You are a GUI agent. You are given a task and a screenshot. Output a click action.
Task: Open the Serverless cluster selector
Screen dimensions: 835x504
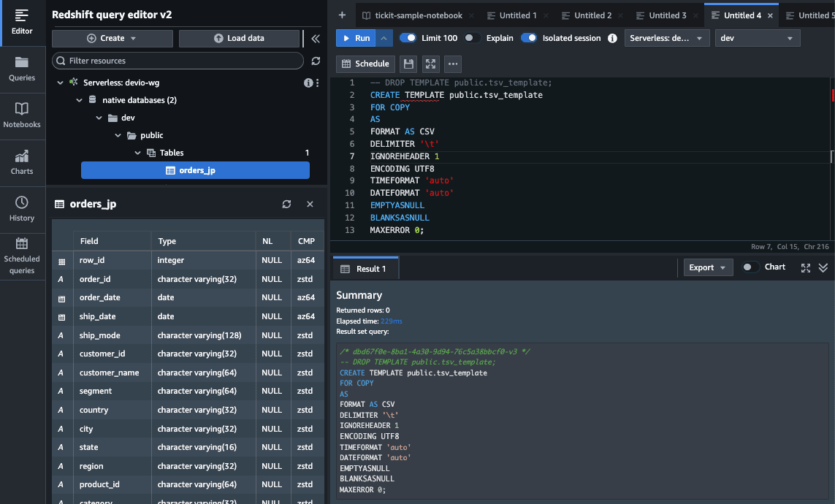click(x=667, y=38)
